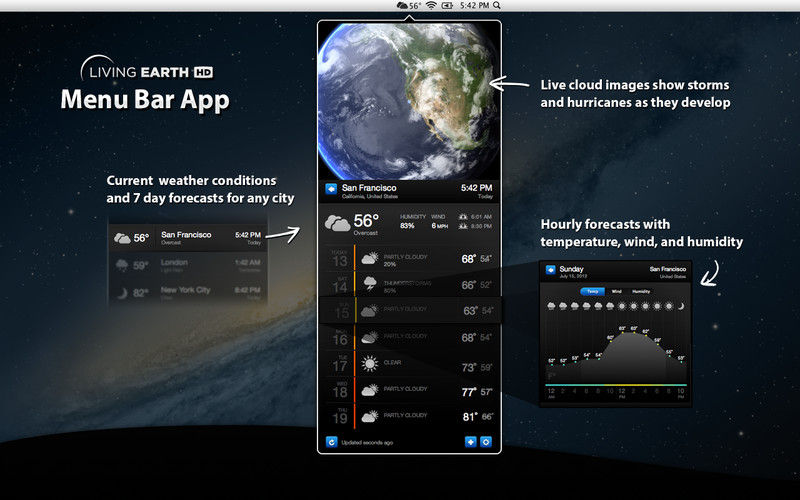Viewport: 800px width, 500px height.
Task: Click the Humidity 83% reading
Action: pos(412,221)
